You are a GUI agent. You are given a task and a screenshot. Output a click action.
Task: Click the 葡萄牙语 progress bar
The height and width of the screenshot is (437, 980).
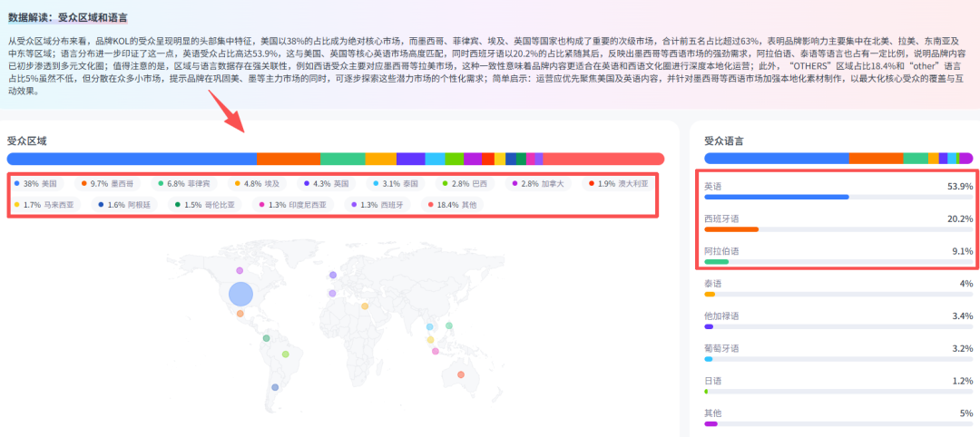pos(838,359)
